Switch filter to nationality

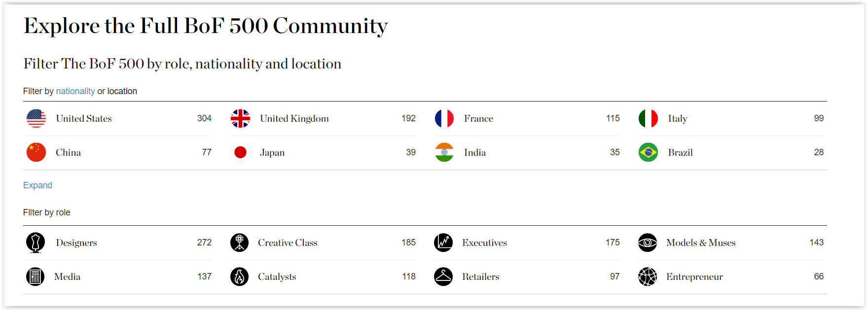pyautogui.click(x=75, y=91)
